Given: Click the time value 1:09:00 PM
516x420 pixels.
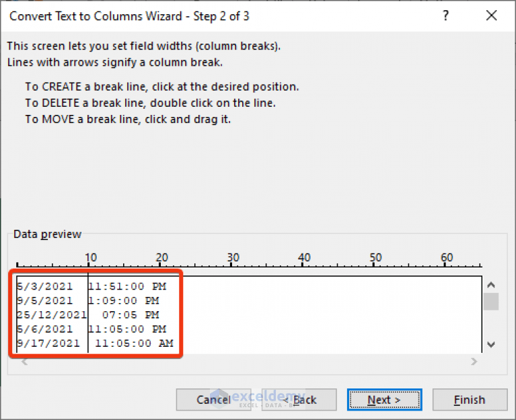Looking at the screenshot, I should (x=124, y=300).
